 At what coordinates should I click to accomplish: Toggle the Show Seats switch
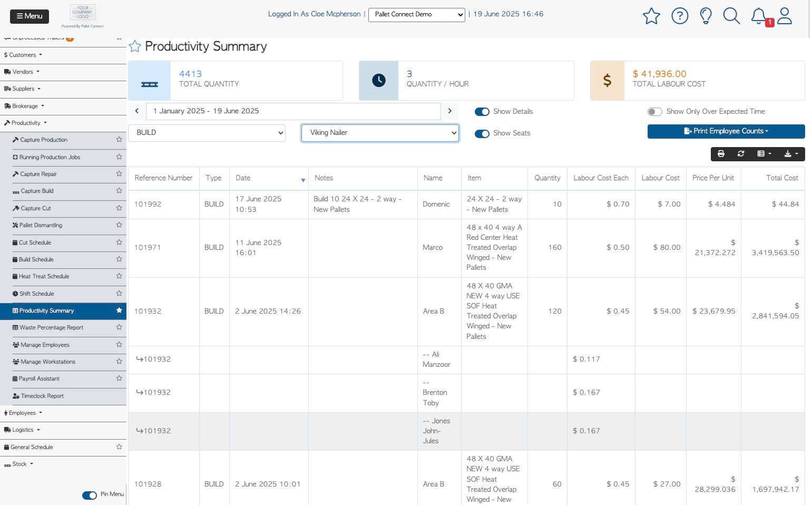click(x=482, y=133)
